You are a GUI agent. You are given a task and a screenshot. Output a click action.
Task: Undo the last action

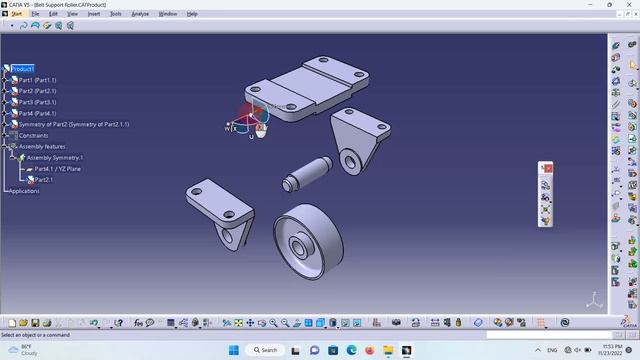(x=94, y=323)
